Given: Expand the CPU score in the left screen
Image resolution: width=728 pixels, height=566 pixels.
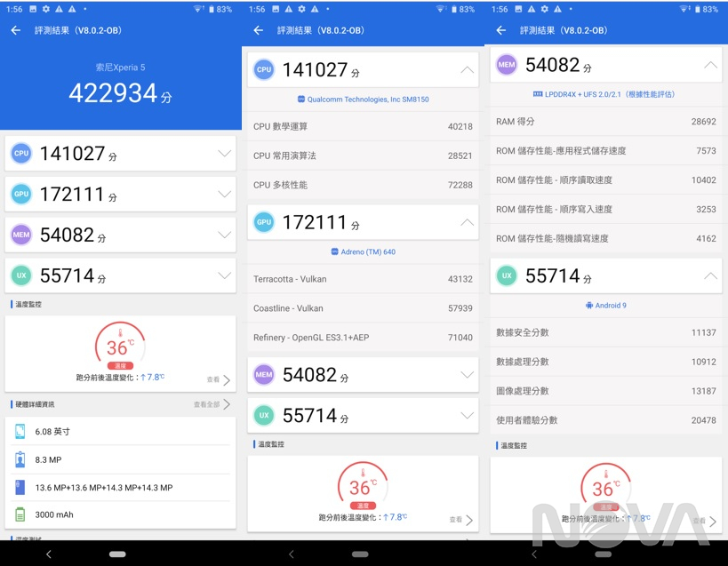Looking at the screenshot, I should (224, 154).
